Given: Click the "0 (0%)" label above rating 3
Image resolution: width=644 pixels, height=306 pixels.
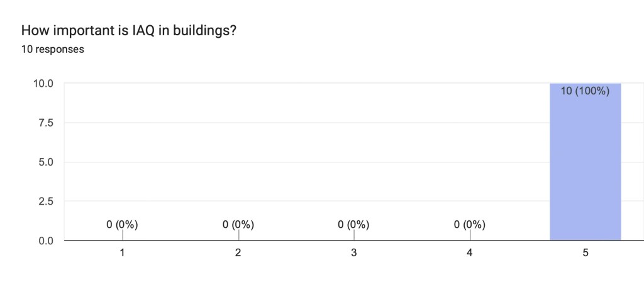Looking at the screenshot, I should [x=353, y=224].
